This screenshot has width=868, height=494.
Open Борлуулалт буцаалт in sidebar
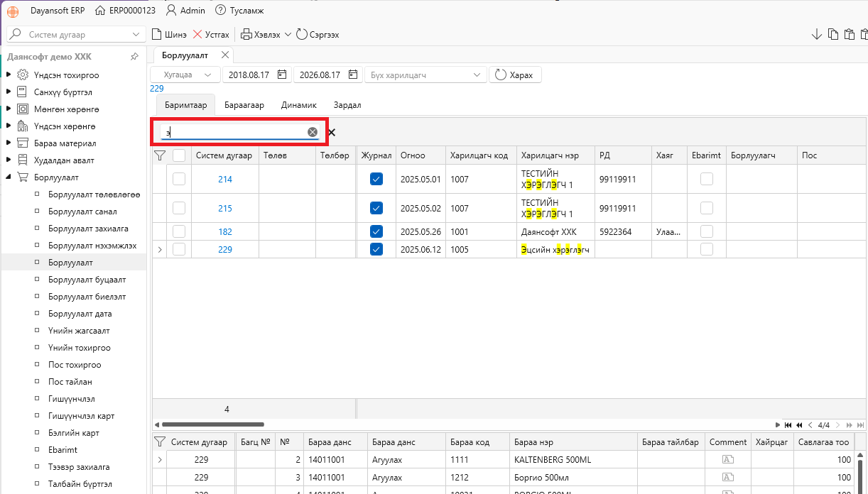pos(87,280)
